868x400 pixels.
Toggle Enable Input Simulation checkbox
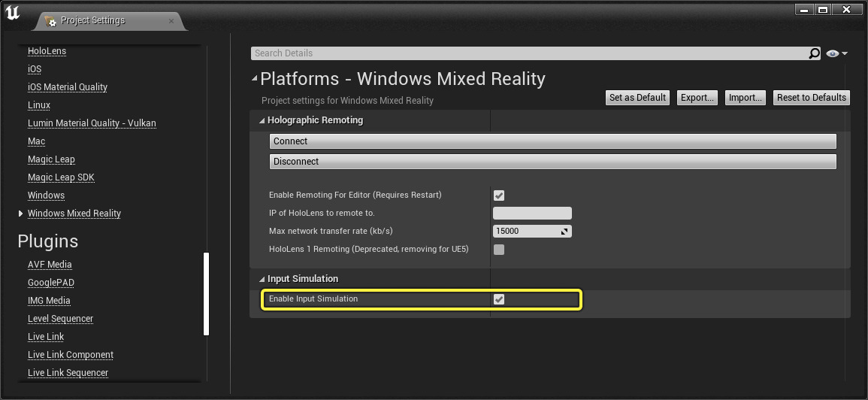coord(499,299)
